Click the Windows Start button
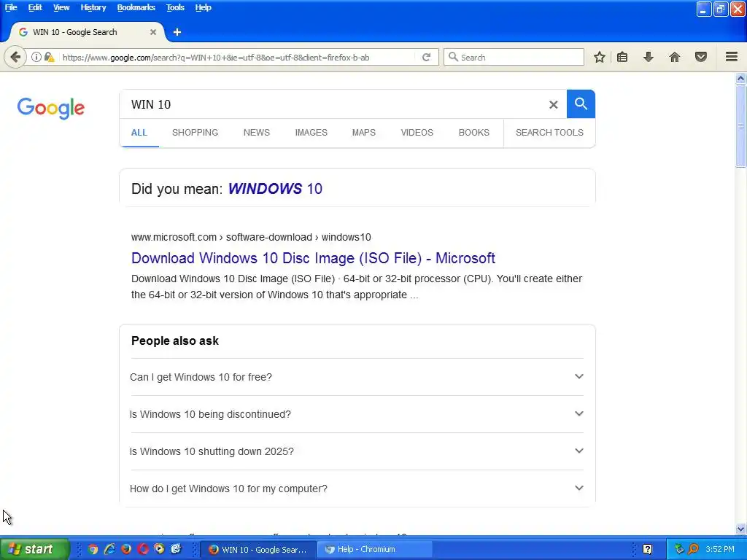The height and width of the screenshot is (560, 747). 34,549
